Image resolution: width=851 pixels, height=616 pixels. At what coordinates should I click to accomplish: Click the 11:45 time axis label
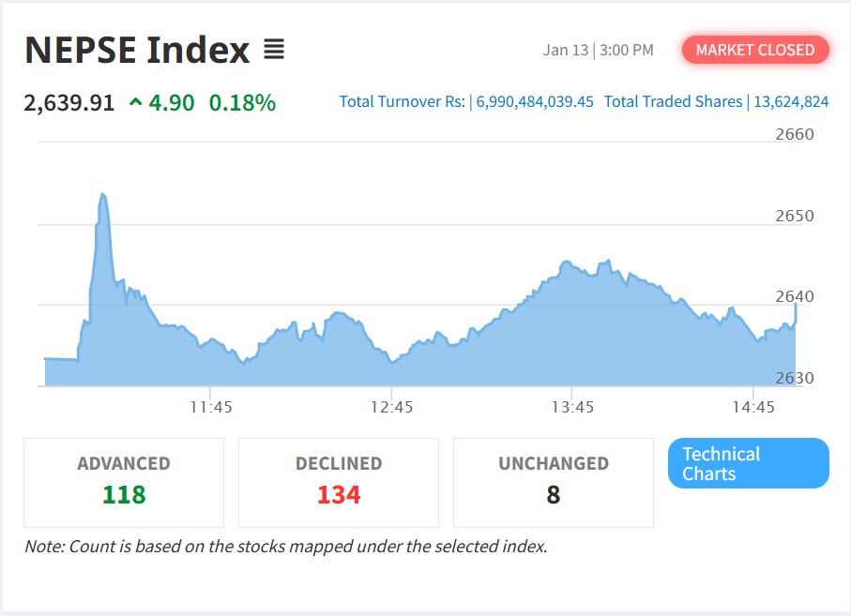pyautogui.click(x=211, y=408)
